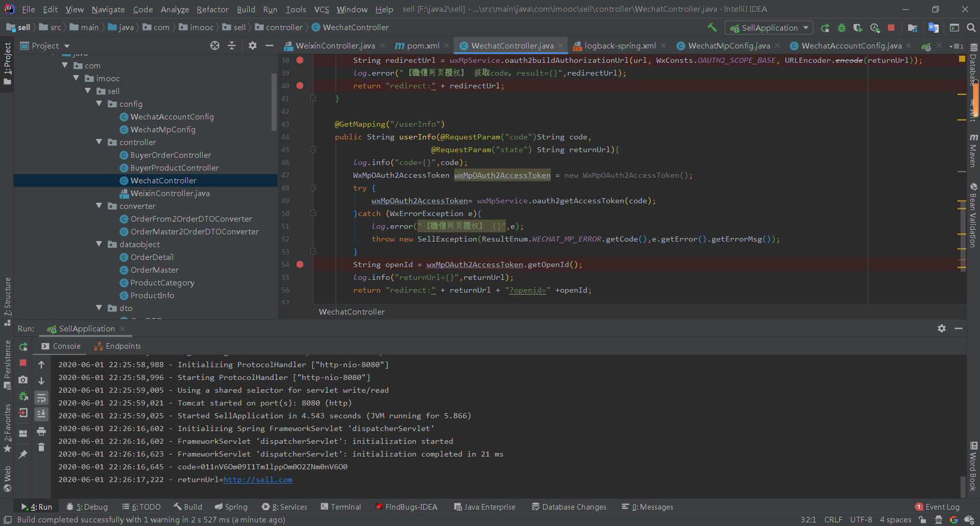Screen dimensions: 980x526
Task: Stop process in Run panel sidebar
Action: (x=23, y=363)
